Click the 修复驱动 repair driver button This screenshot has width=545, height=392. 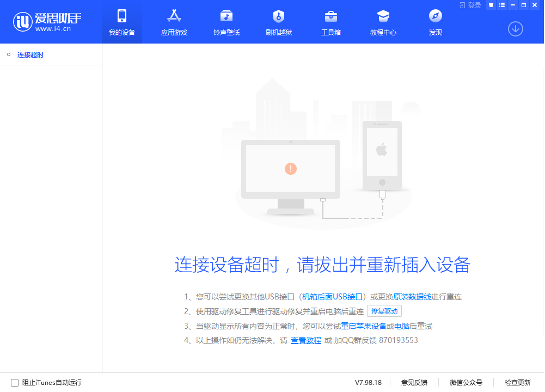click(x=384, y=311)
